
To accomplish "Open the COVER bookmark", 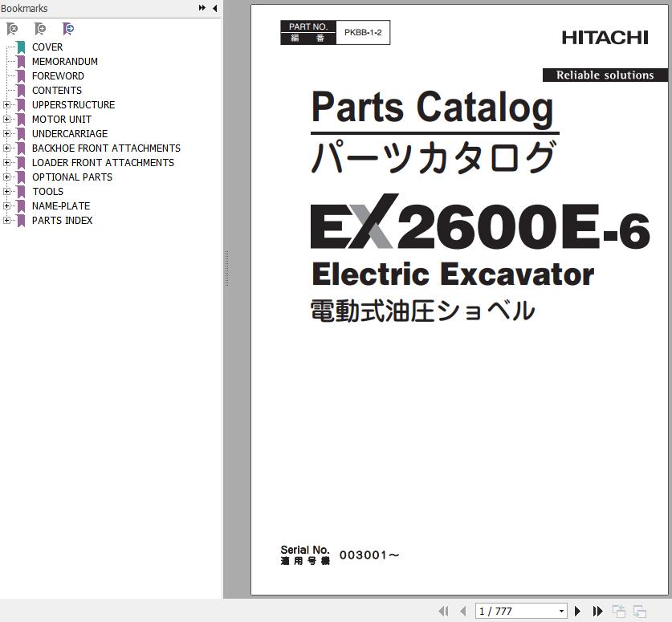I will coord(47,47).
